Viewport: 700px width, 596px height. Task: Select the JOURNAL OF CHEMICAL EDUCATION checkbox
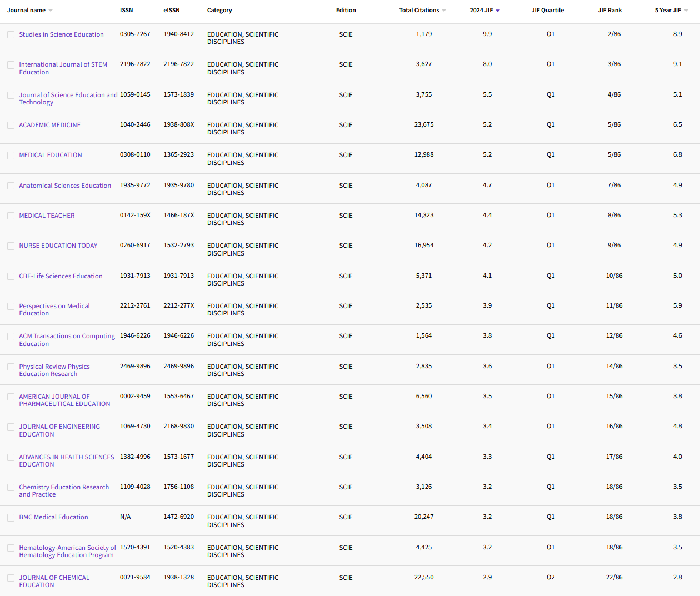tap(11, 578)
